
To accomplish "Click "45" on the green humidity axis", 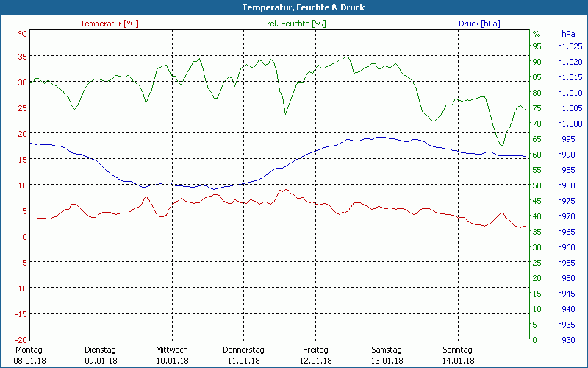I will click(x=537, y=201).
